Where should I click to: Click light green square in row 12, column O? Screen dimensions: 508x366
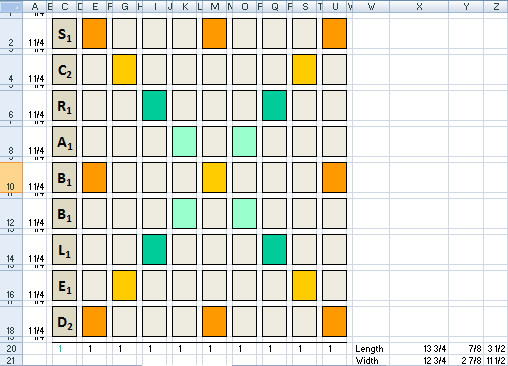pos(245,213)
